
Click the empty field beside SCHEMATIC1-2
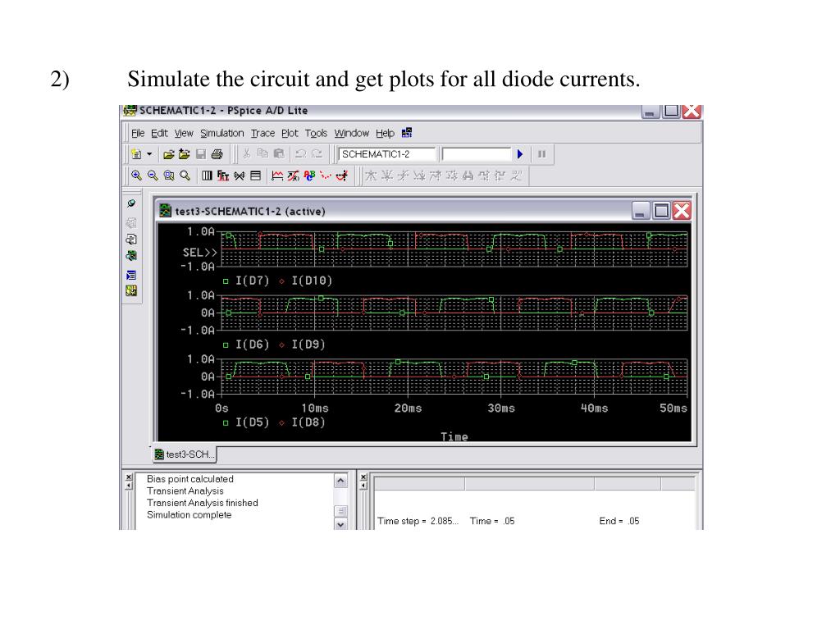click(477, 154)
